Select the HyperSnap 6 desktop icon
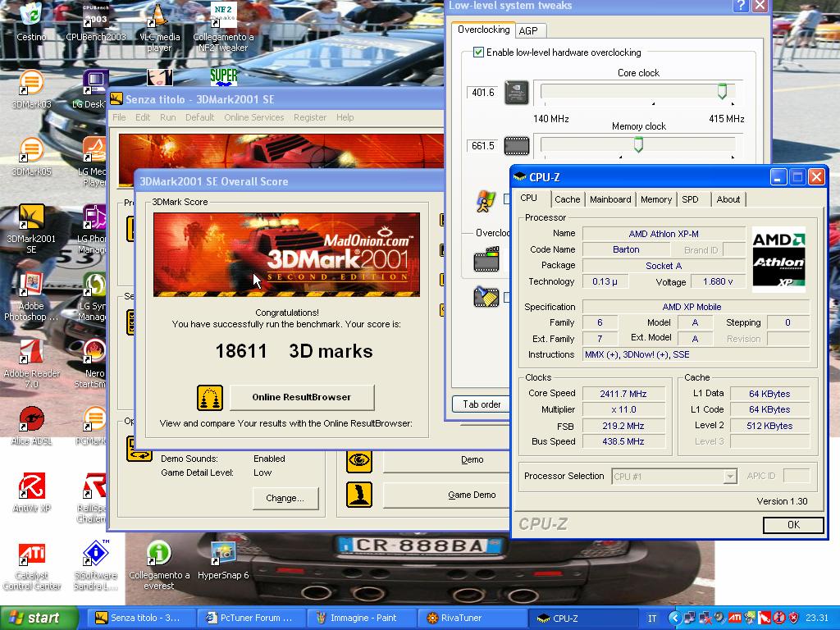This screenshot has width=840, height=630. click(223, 561)
